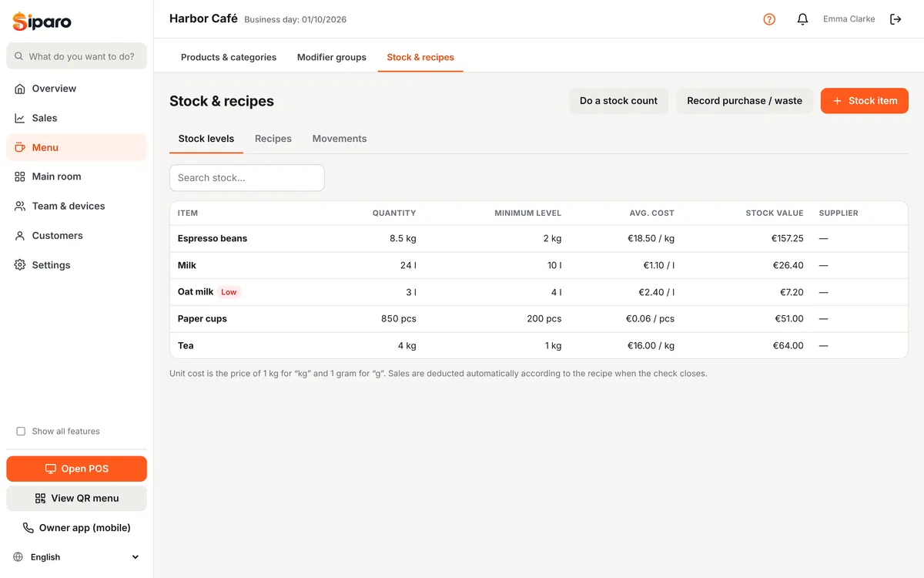Click the Siparo logo
This screenshot has width=924, height=578.
click(42, 22)
